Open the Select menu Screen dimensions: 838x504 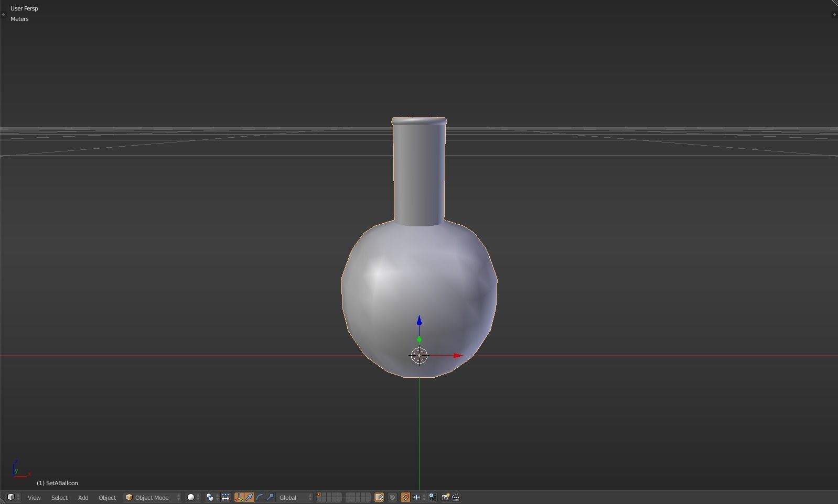[59, 498]
